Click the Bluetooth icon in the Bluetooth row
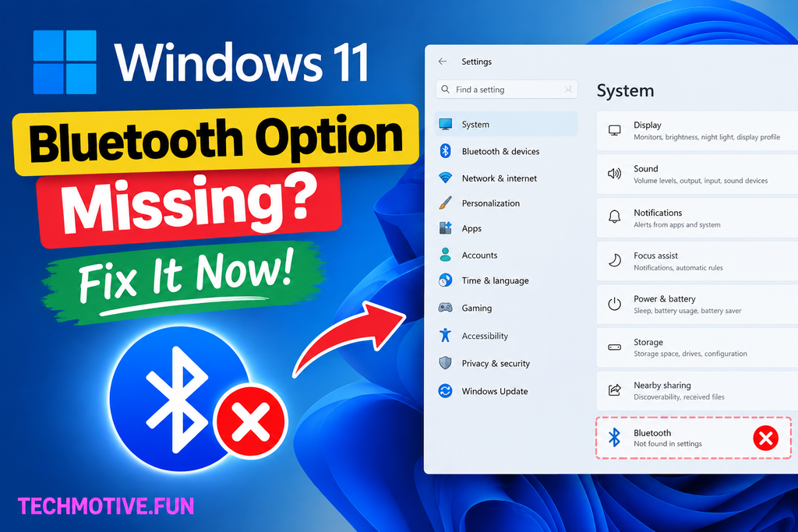Screen dimensions: 798x532 coord(615,438)
